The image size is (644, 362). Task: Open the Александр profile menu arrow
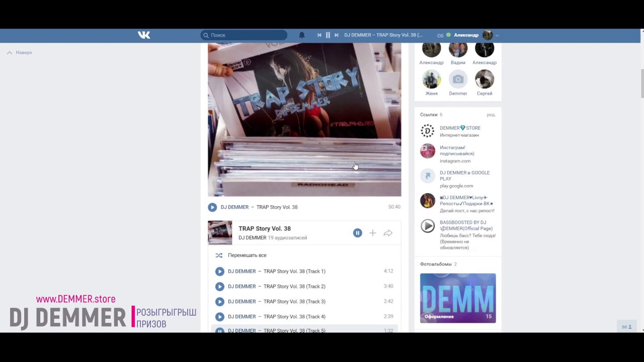coord(497,35)
